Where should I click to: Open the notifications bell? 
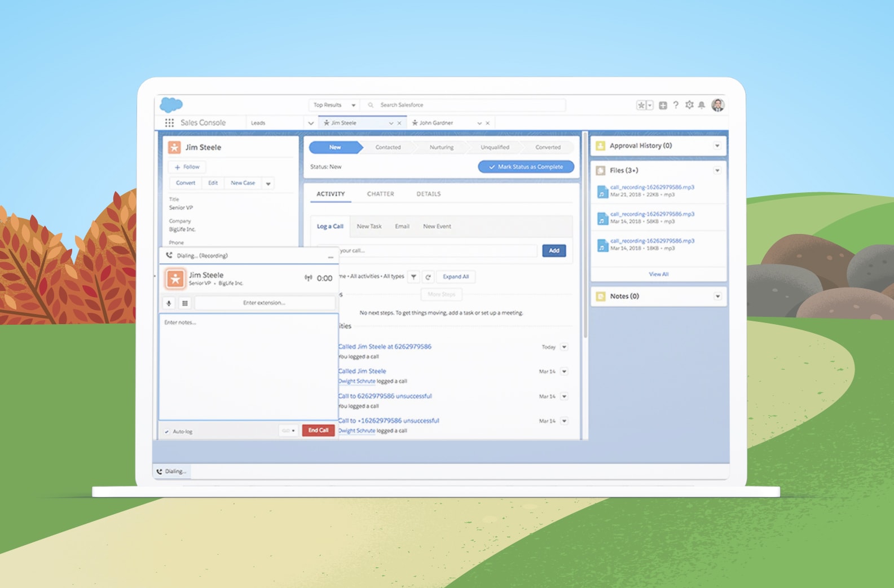[702, 105]
